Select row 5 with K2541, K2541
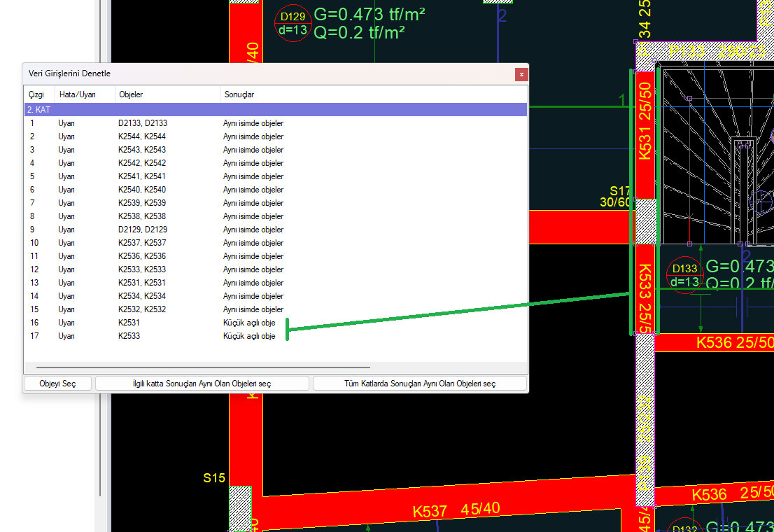 point(276,176)
